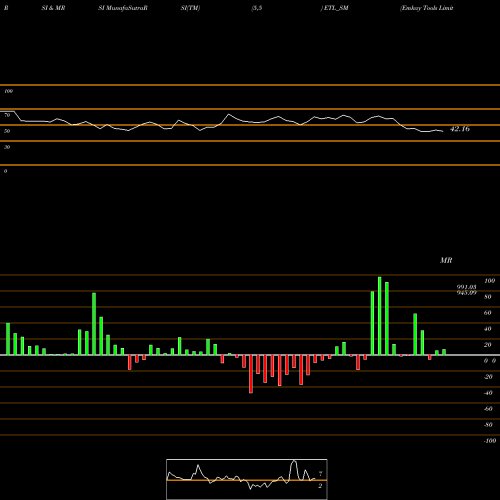Click the MR axis label -80

click(488, 425)
